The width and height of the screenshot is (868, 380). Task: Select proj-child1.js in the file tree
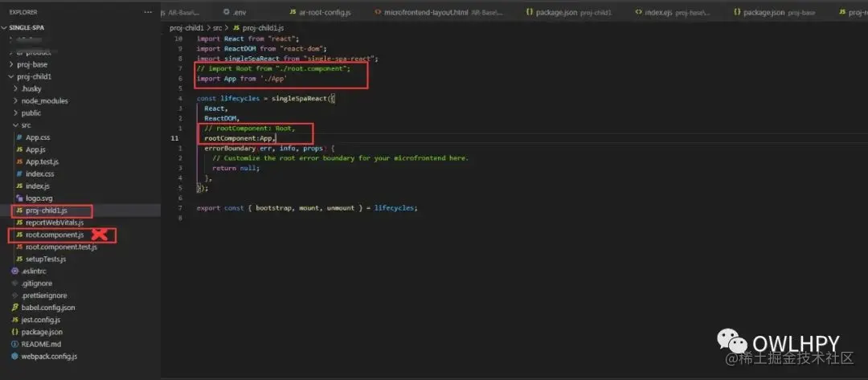pos(47,210)
